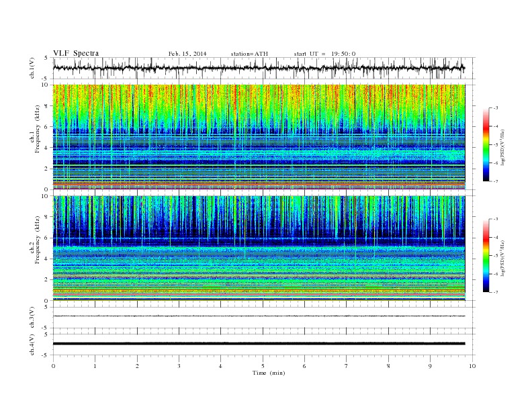Screen dimensions: 532x411
Task: Click the "Time (min)" axis label
Action: (x=269, y=373)
